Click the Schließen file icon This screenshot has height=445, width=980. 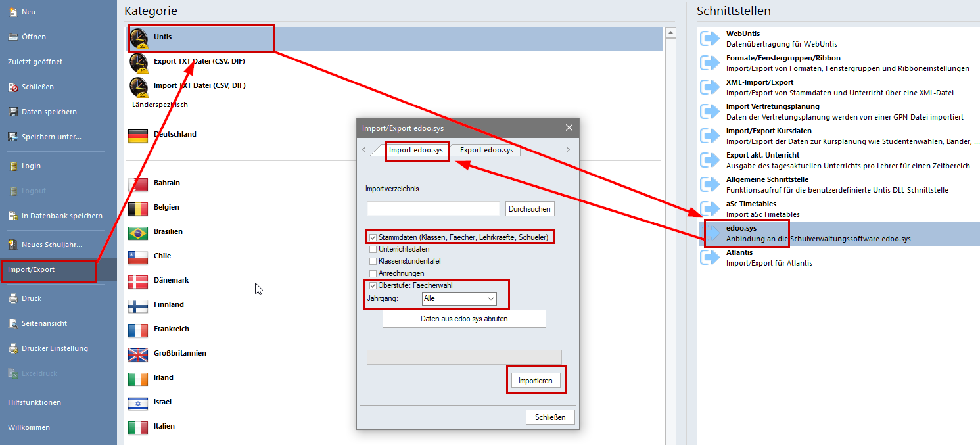click(x=13, y=87)
